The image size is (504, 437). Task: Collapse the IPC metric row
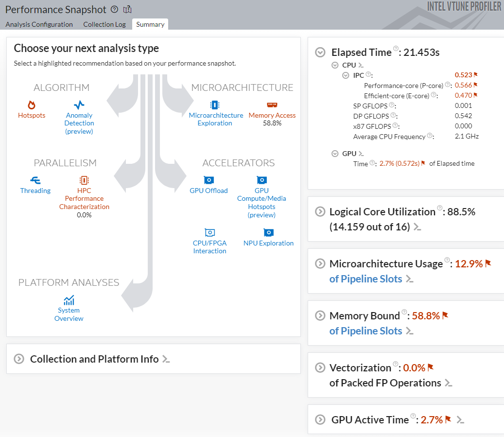click(346, 75)
